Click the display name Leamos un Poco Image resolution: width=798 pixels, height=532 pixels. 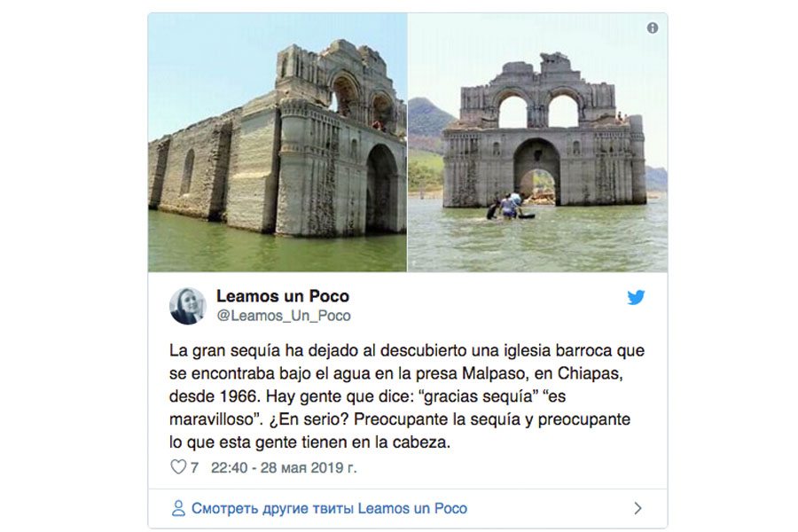click(283, 296)
